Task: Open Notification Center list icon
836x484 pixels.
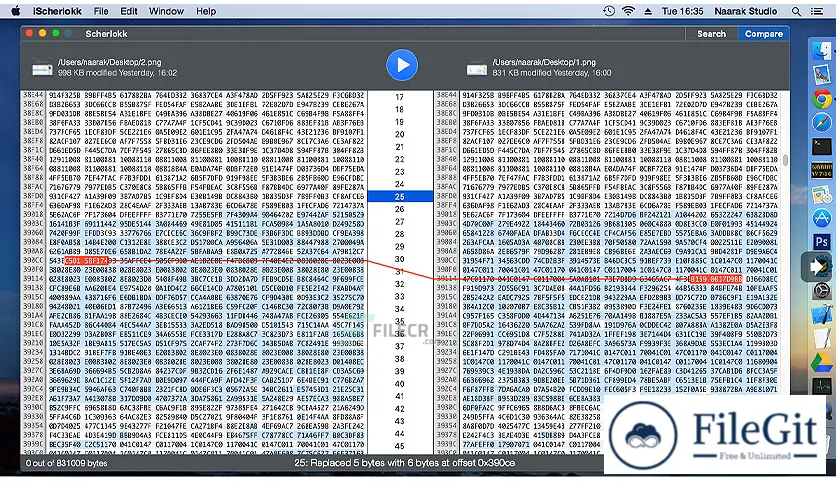Action: click(817, 11)
